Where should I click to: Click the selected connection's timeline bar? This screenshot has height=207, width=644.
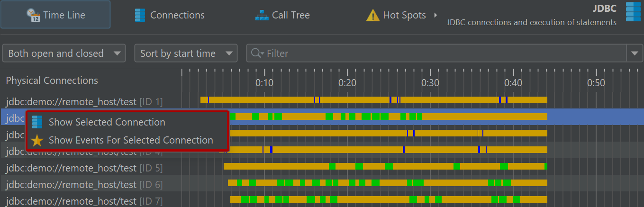coord(388,117)
